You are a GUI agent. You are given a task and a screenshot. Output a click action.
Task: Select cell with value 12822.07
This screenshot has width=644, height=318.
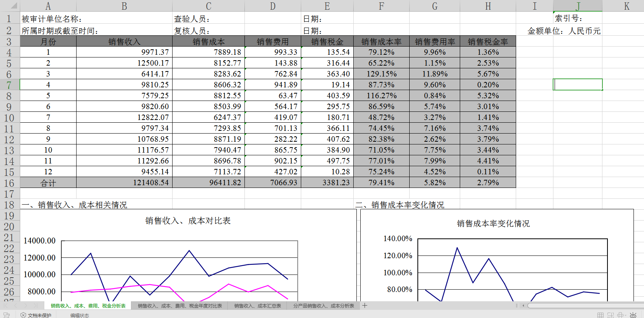124,117
